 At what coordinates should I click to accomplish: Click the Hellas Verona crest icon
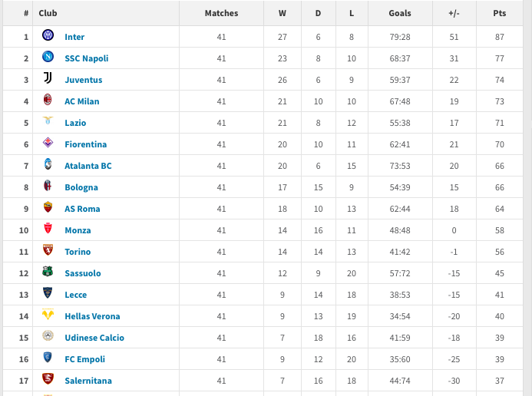tap(48, 315)
